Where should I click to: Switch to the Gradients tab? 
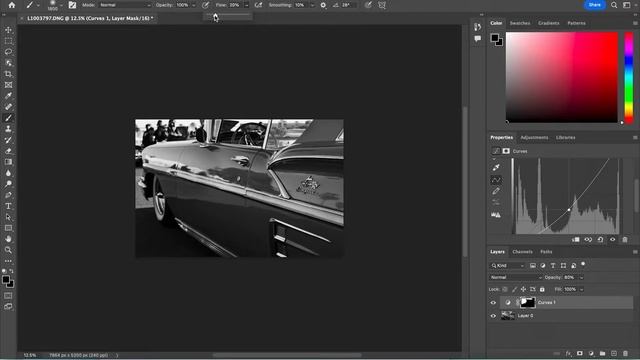point(549,23)
